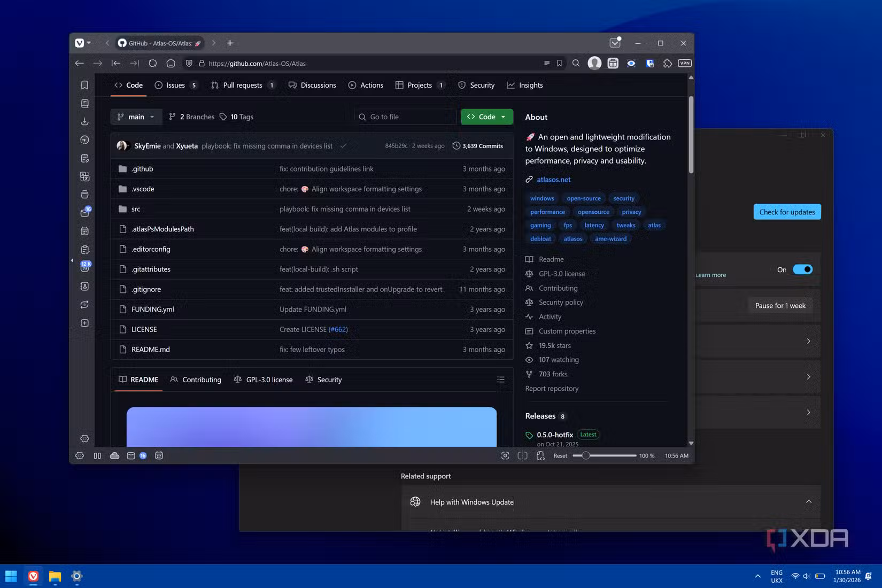
Task: Click Go to file search field
Action: coord(405,117)
